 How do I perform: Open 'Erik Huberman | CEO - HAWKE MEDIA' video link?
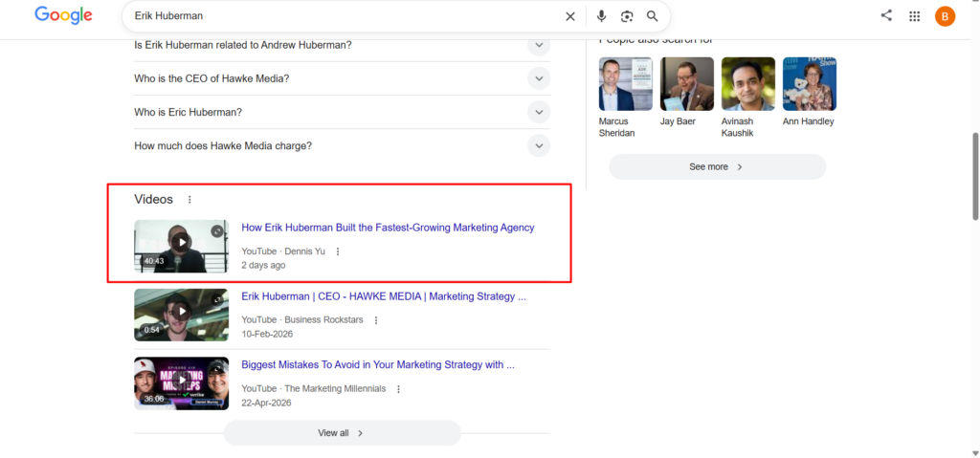384,296
